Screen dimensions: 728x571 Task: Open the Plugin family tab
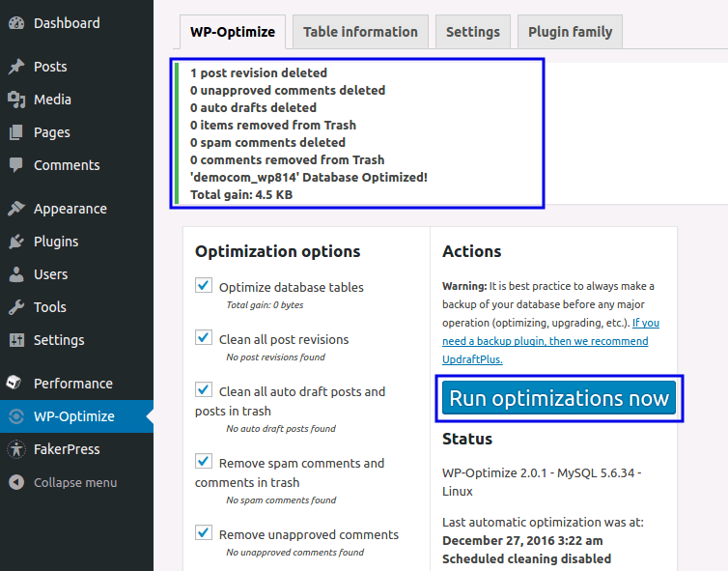pyautogui.click(x=570, y=32)
